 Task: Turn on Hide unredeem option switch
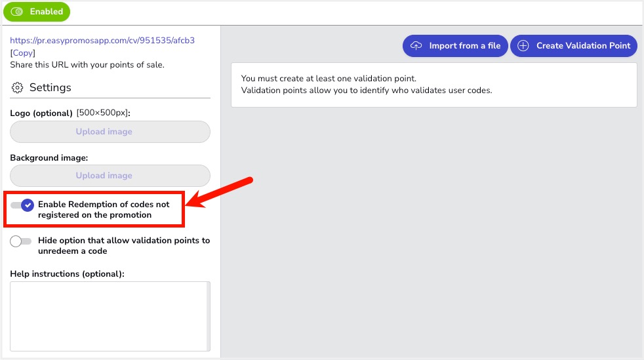tap(21, 241)
